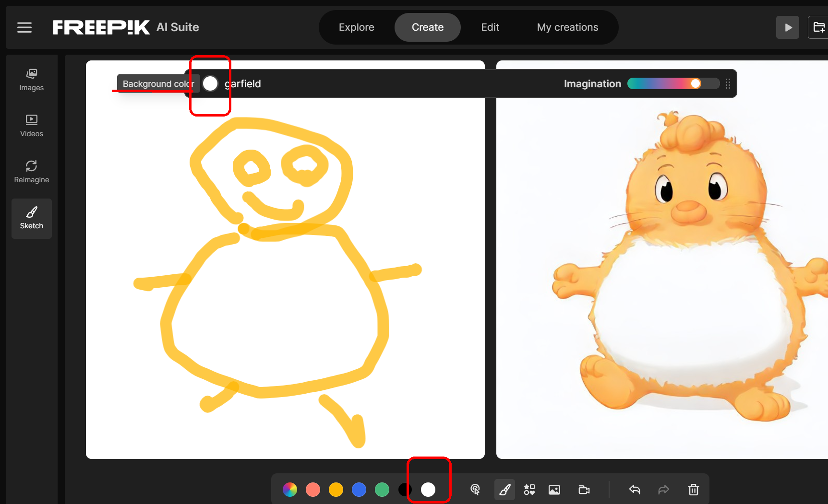Pick the salmon red brush color
The width and height of the screenshot is (828, 504).
pyautogui.click(x=313, y=490)
